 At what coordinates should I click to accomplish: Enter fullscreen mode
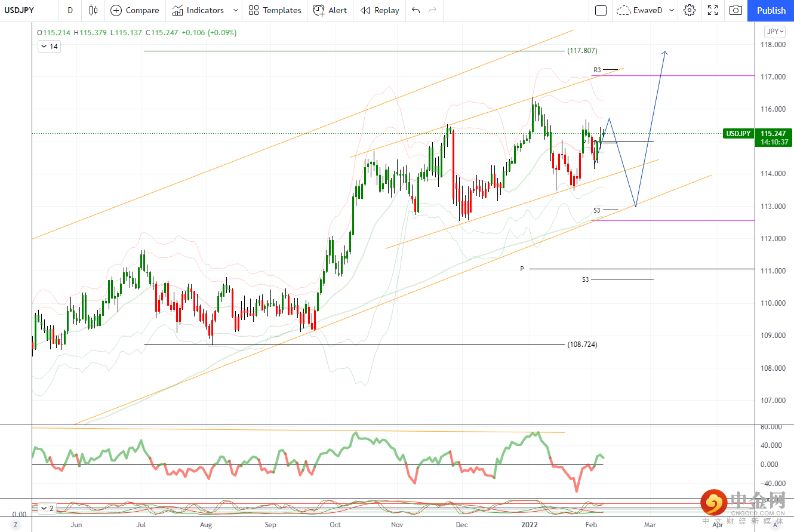pos(713,10)
